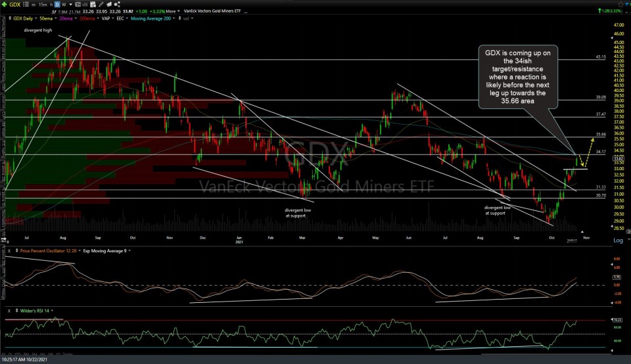Viewport: 631px width, 364px height.
Task: Click the text label tool icon
Action: [78, 5]
